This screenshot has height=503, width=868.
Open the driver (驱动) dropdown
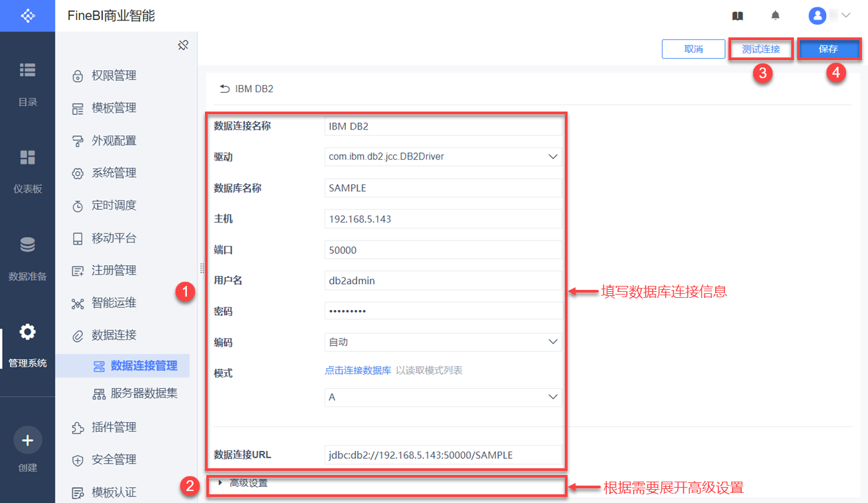point(443,156)
